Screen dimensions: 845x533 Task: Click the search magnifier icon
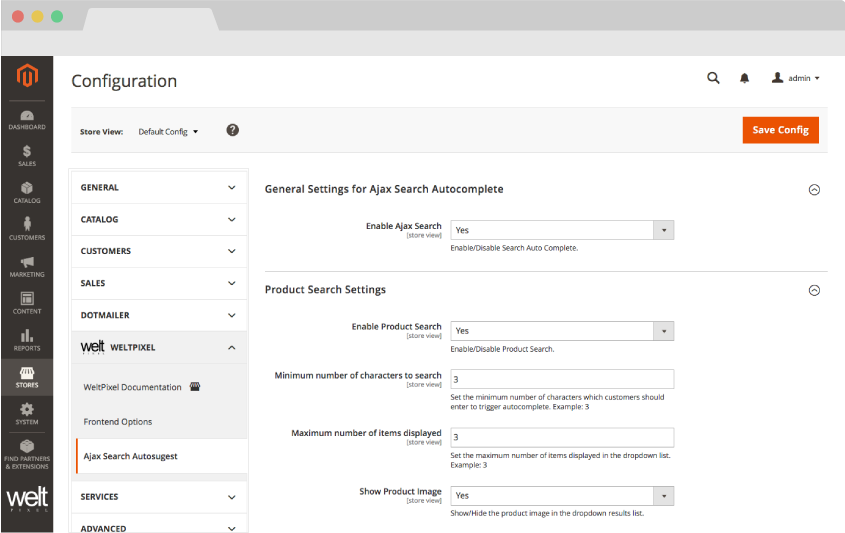(713, 78)
